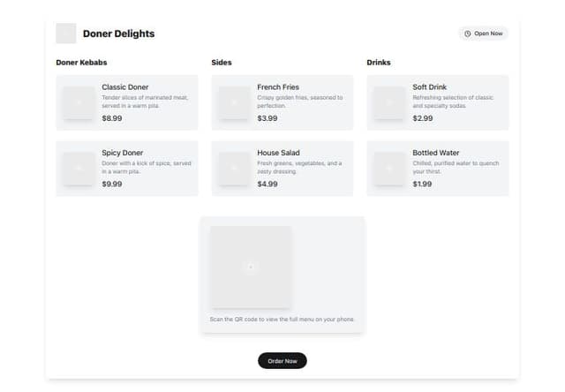Click the Order Now button
This screenshot has width=565, height=392.
282,360
